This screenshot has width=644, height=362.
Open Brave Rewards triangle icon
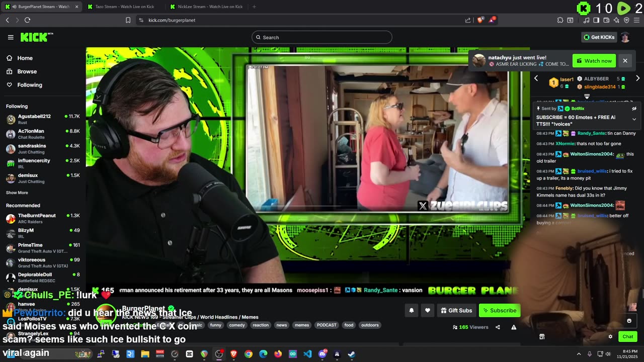(493, 20)
